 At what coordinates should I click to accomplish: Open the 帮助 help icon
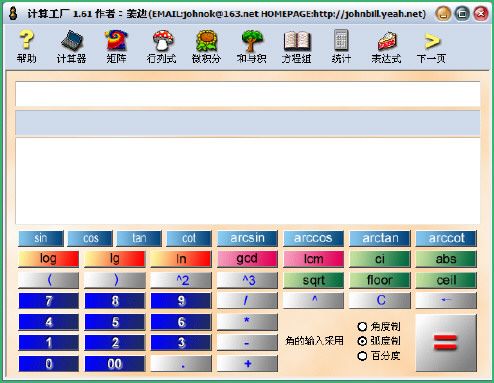(x=26, y=46)
